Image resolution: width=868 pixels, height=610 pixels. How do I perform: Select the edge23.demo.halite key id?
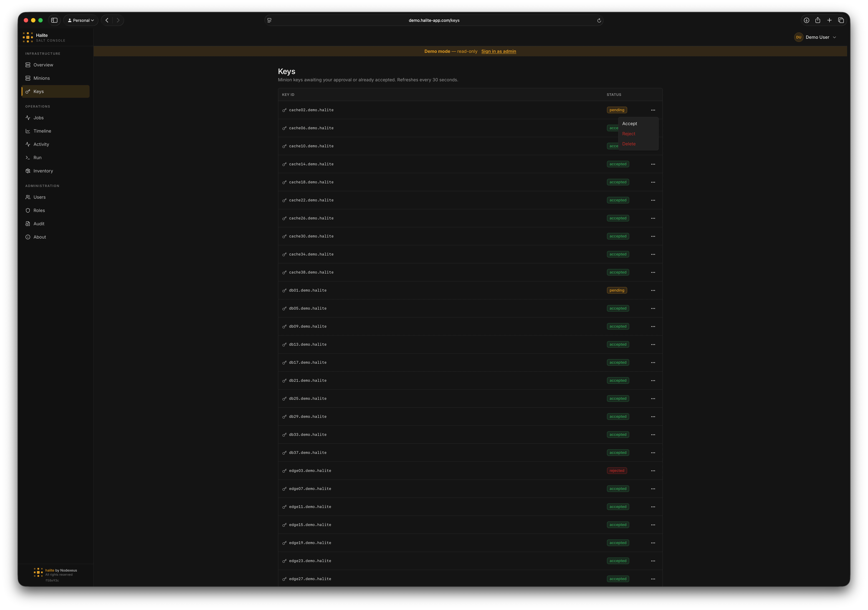[x=310, y=561]
